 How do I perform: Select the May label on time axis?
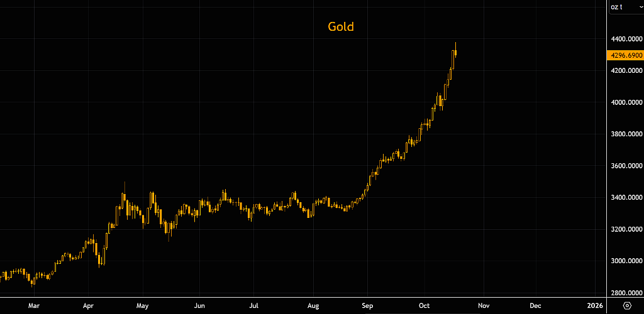pyautogui.click(x=143, y=306)
